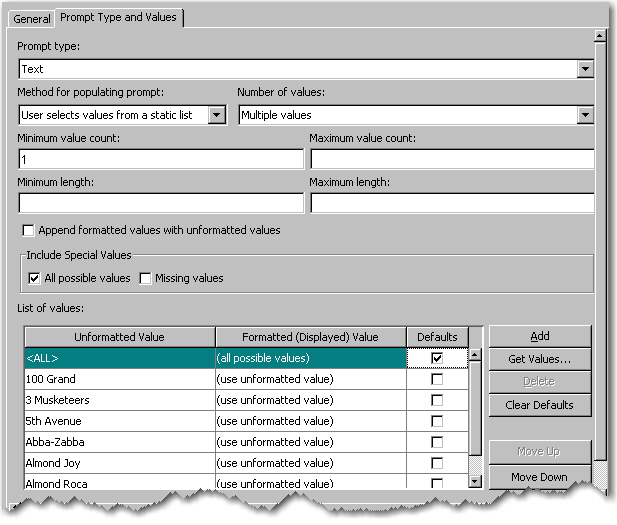Click the Minimum value count field
617x525 pixels.
pos(160,160)
